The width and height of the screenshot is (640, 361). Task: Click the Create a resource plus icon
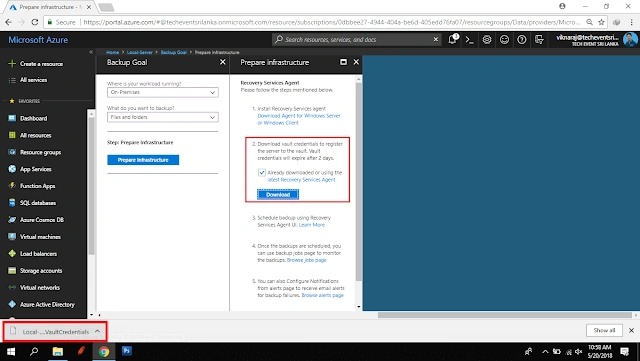pyautogui.click(x=12, y=63)
